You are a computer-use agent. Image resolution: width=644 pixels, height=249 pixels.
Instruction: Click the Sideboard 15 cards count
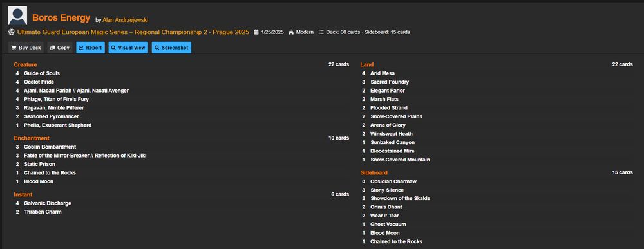click(x=622, y=172)
